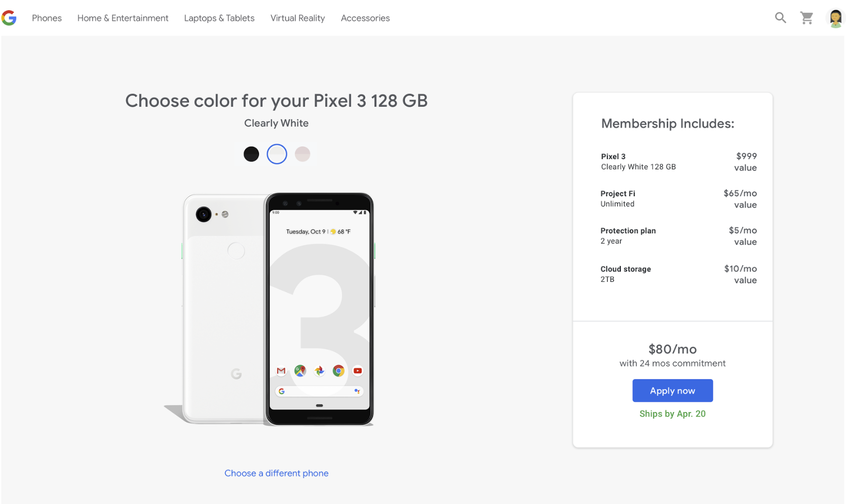Select the Clearly White color swatch
This screenshot has height=504, width=846.
pyautogui.click(x=277, y=154)
